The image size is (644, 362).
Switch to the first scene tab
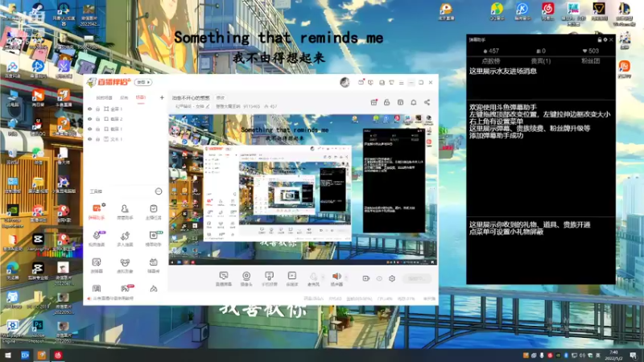click(104, 97)
